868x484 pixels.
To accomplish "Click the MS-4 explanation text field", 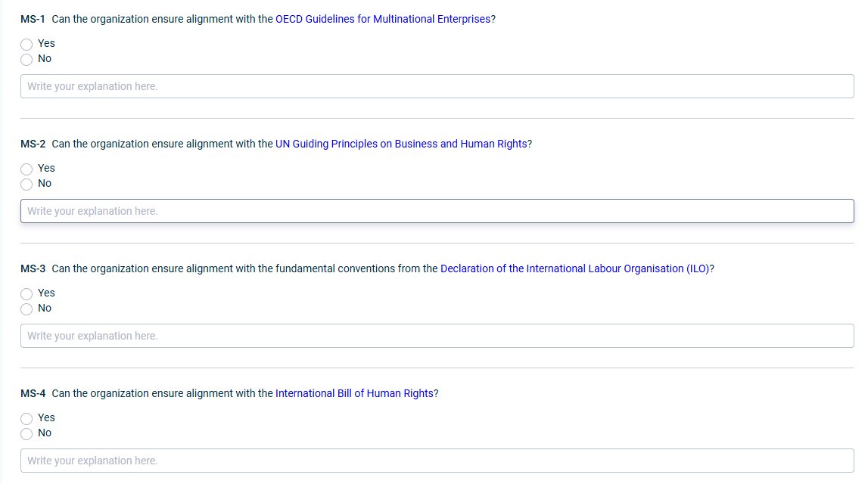I will point(437,461).
